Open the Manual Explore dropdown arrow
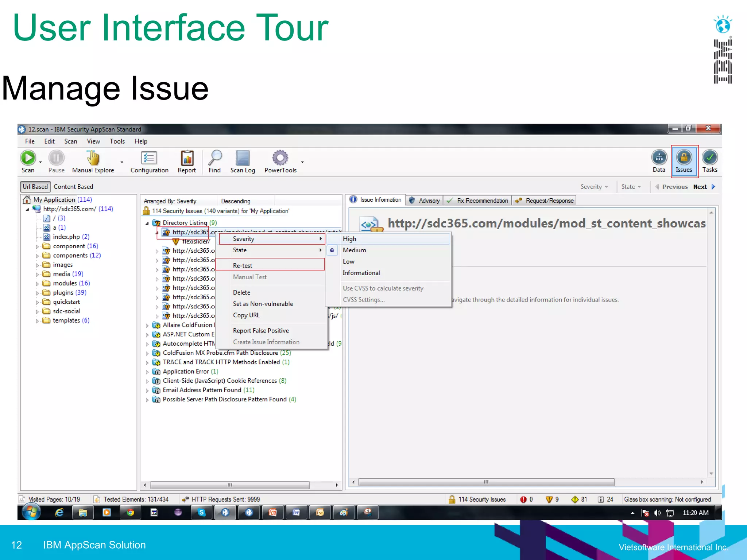The width and height of the screenshot is (747, 560). click(x=122, y=162)
